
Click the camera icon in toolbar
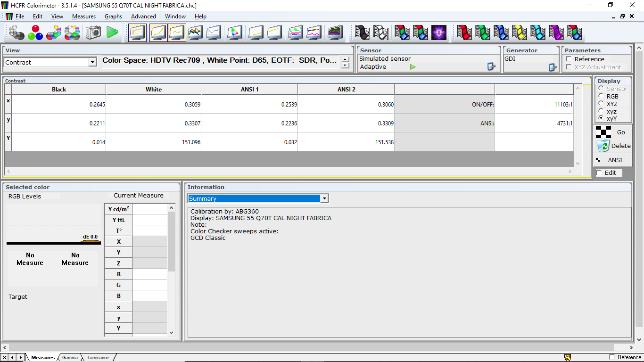tap(93, 33)
